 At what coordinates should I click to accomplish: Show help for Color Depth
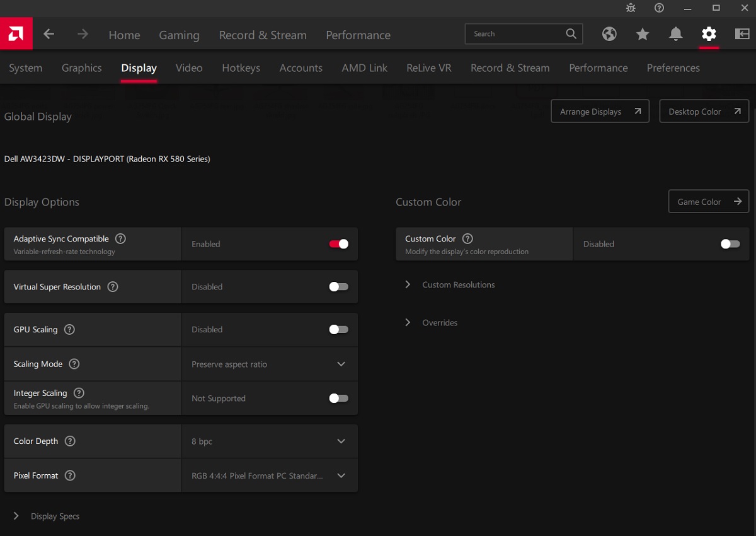point(70,441)
